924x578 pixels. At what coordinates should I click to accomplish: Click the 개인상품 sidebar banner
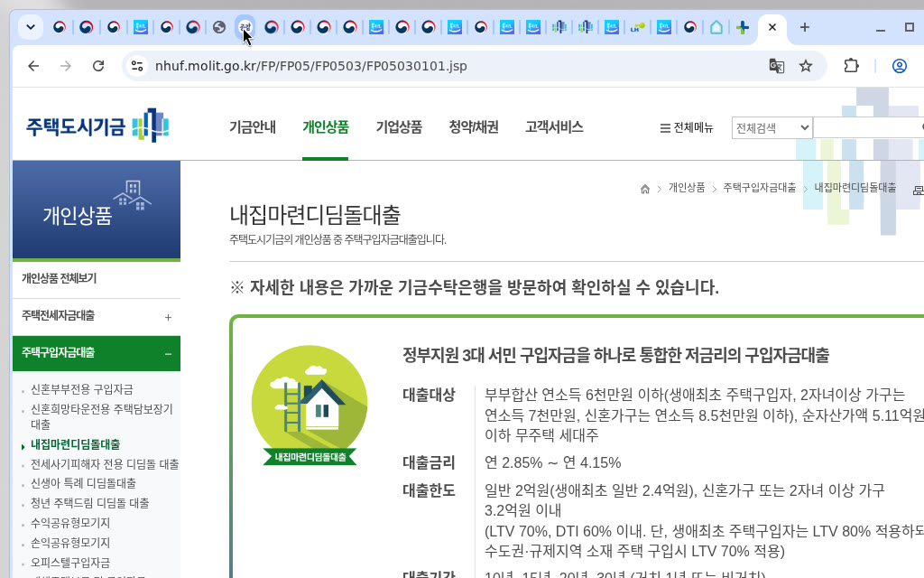pyautogui.click(x=96, y=210)
